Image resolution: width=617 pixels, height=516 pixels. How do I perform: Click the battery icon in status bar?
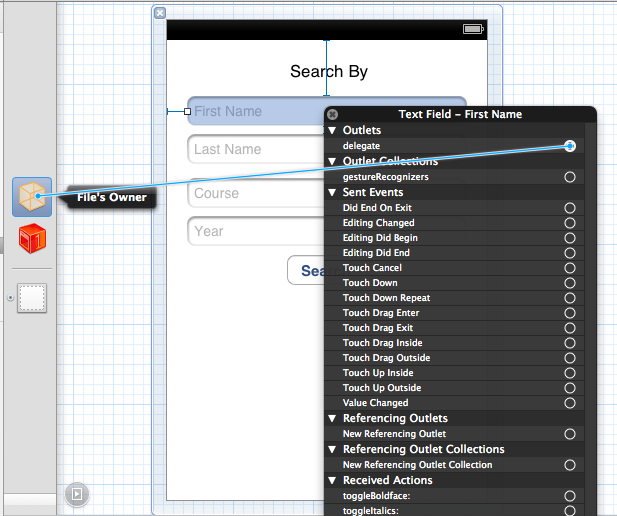point(473,29)
